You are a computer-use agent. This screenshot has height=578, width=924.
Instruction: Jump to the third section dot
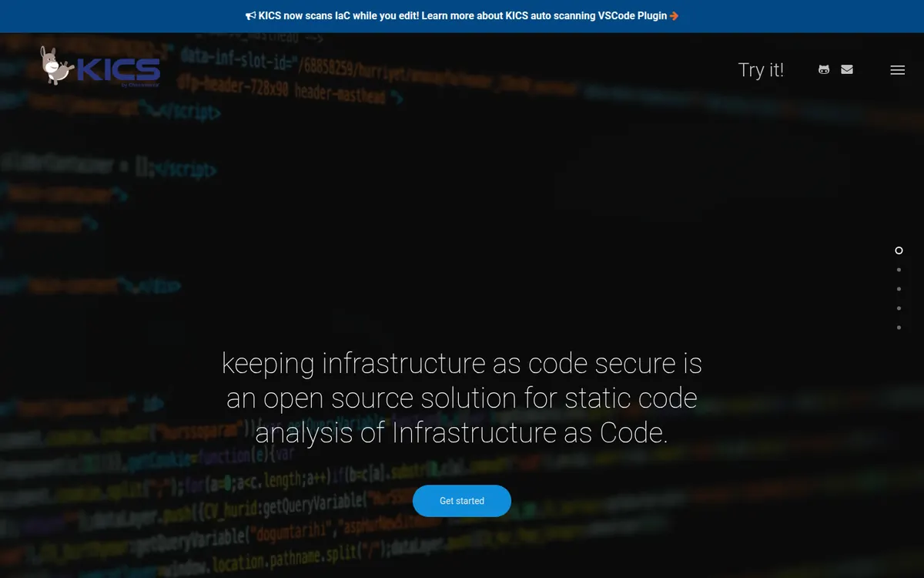pos(899,289)
